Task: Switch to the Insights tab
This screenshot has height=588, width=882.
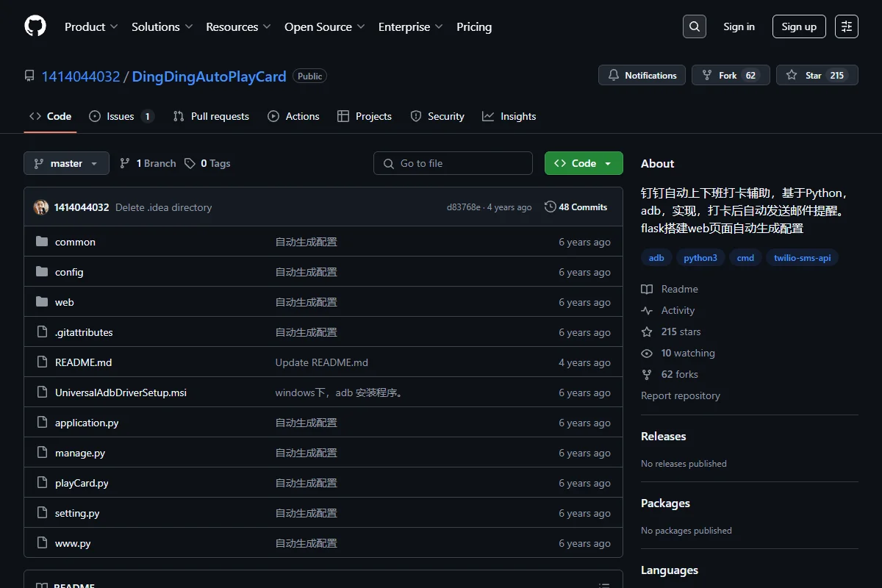Action: click(x=509, y=116)
